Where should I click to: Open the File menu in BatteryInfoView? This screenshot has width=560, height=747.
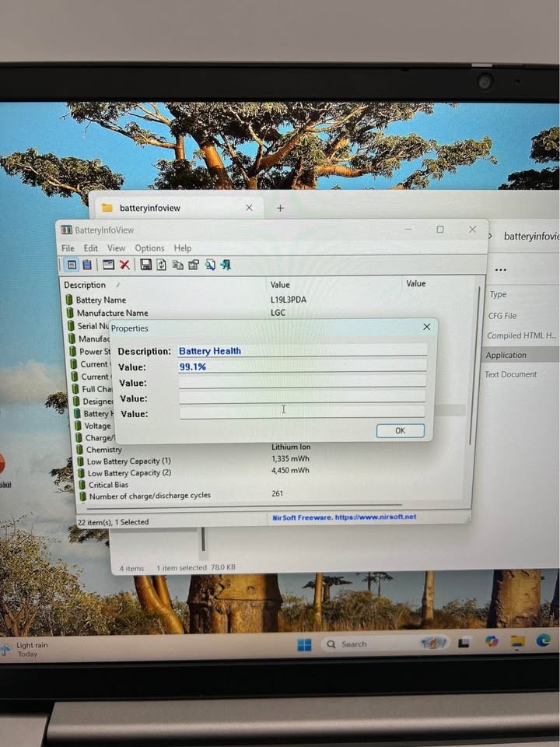pos(68,248)
